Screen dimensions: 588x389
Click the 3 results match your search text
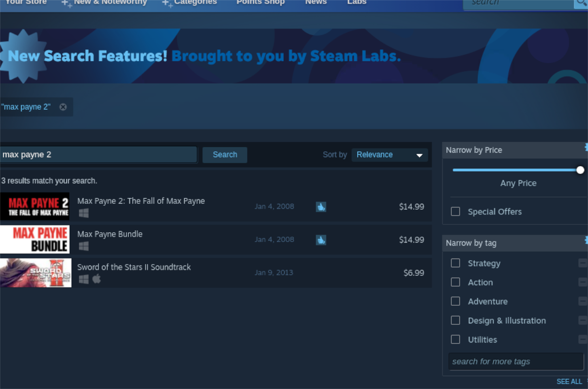pyautogui.click(x=49, y=181)
